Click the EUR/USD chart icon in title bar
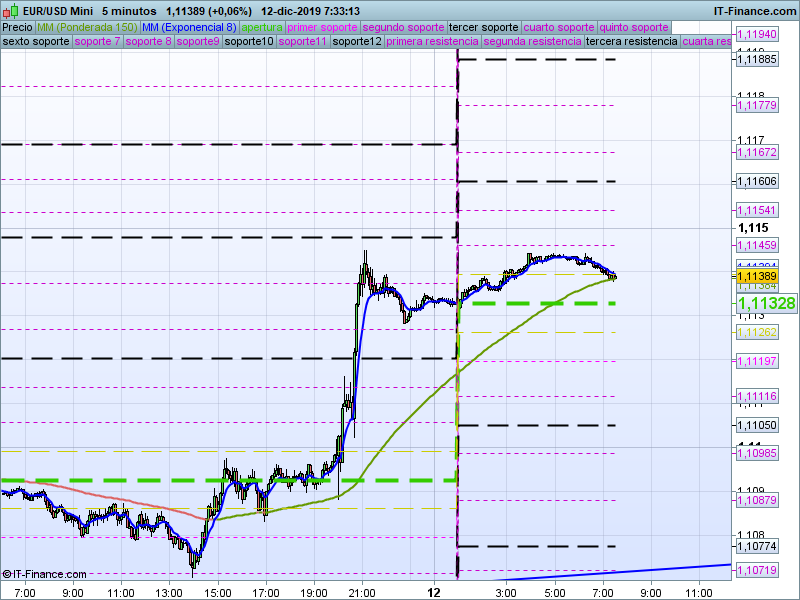The height and width of the screenshot is (600, 800). 10,11
